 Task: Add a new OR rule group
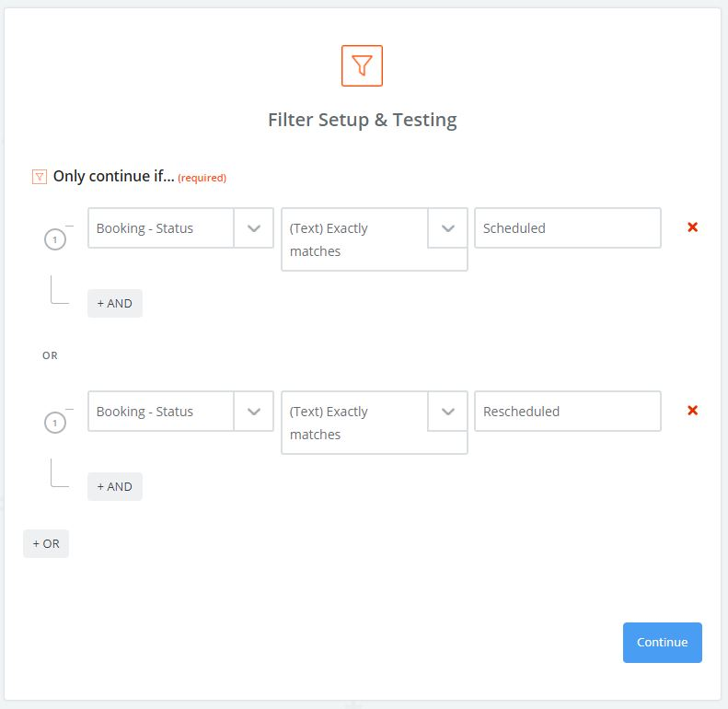pyautogui.click(x=46, y=543)
